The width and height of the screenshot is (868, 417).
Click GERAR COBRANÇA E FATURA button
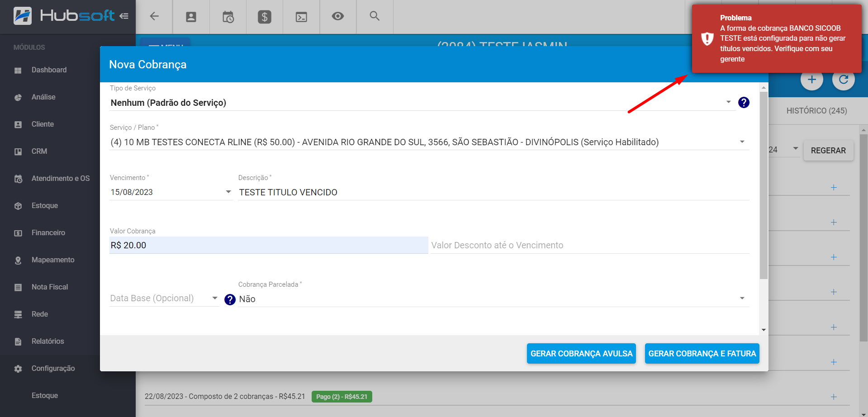pyautogui.click(x=702, y=354)
